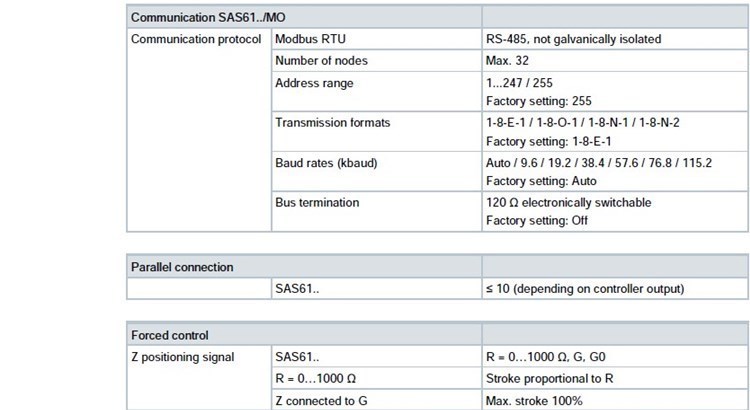Viewport: 750px width, 410px height.
Task: Select the "Factory setting: 1-8-E-1" line
Action: pos(548,142)
